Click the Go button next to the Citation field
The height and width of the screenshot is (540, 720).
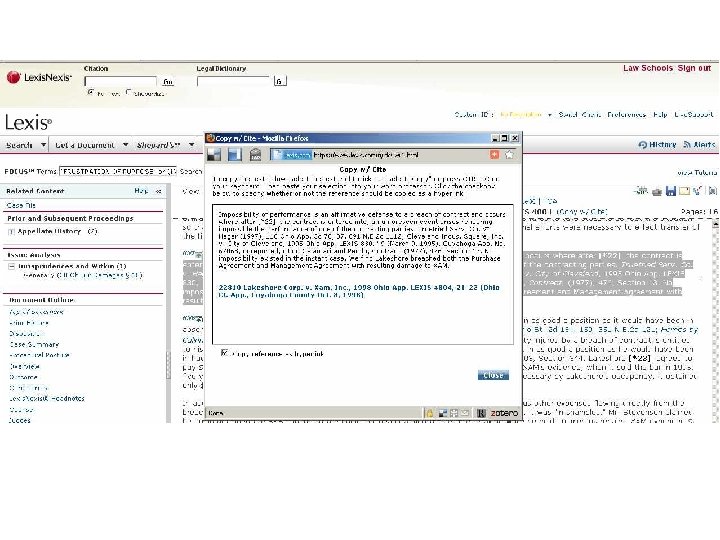click(168, 82)
